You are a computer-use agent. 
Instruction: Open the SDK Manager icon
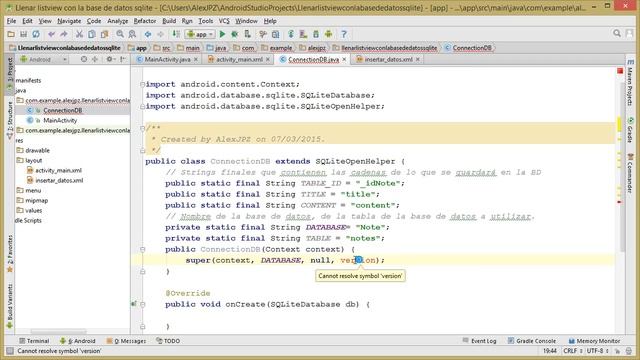point(316,34)
